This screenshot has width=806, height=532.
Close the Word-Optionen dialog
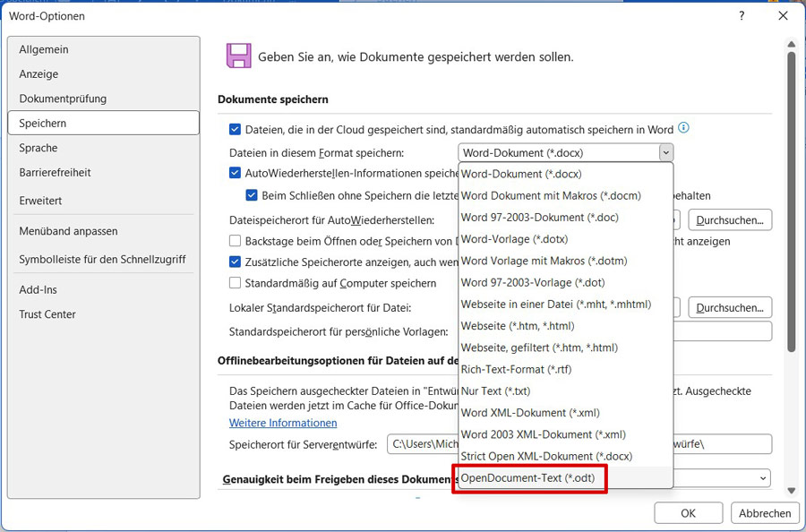783,16
